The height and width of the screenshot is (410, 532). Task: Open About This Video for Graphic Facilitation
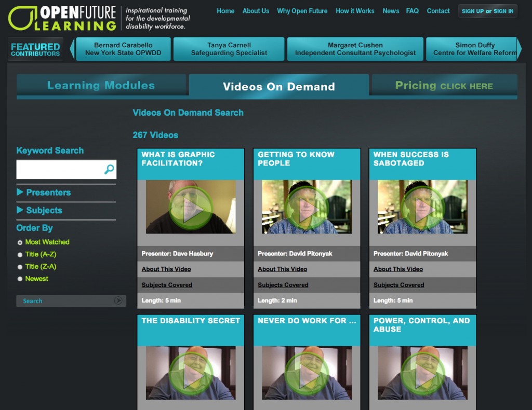click(x=166, y=269)
